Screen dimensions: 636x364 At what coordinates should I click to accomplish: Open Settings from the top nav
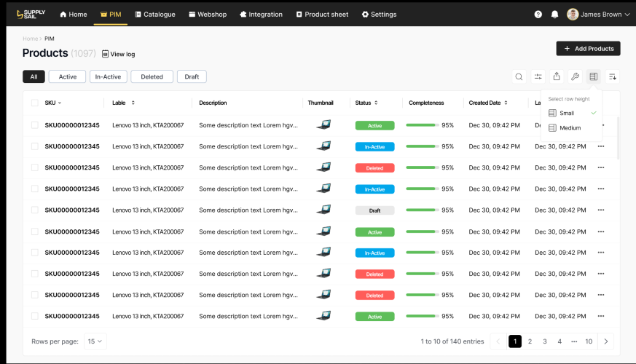(x=379, y=14)
